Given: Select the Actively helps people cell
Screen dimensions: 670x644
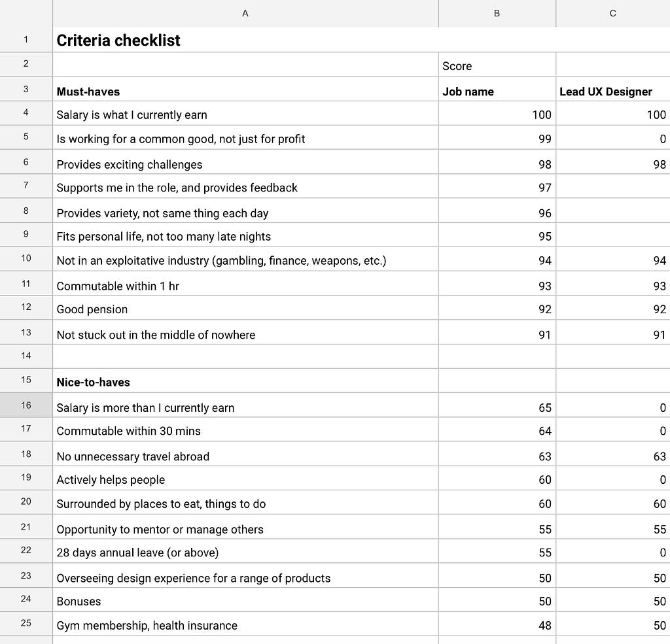Looking at the screenshot, I should (245, 479).
